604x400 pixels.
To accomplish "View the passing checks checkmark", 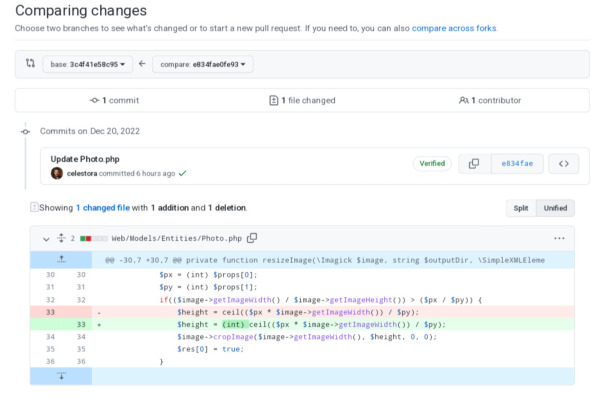I will [183, 173].
